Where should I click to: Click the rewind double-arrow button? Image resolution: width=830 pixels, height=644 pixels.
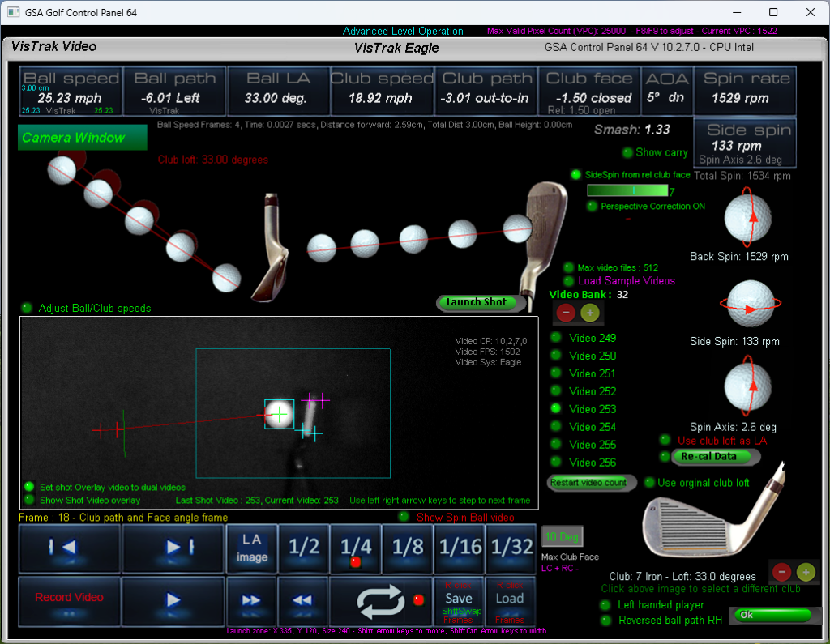(302, 600)
